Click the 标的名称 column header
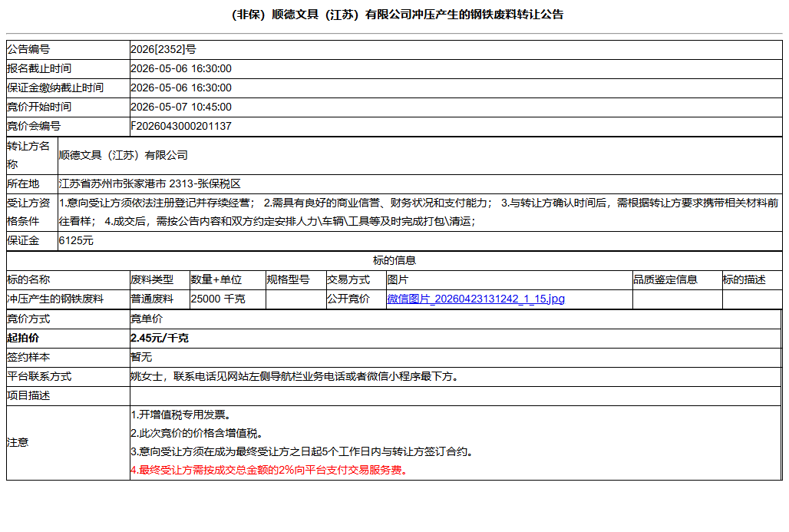This screenshot has height=532, width=789. pos(28,280)
